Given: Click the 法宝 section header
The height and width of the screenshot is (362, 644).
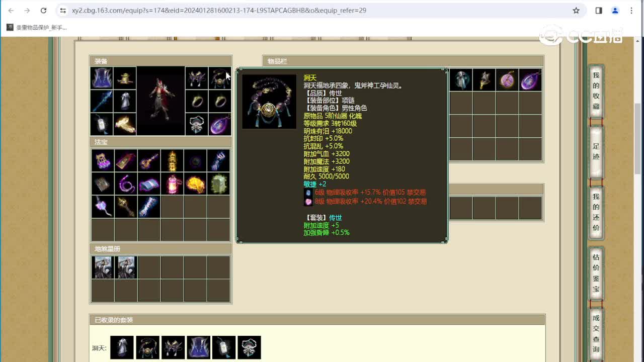Looking at the screenshot, I should pyautogui.click(x=160, y=142).
